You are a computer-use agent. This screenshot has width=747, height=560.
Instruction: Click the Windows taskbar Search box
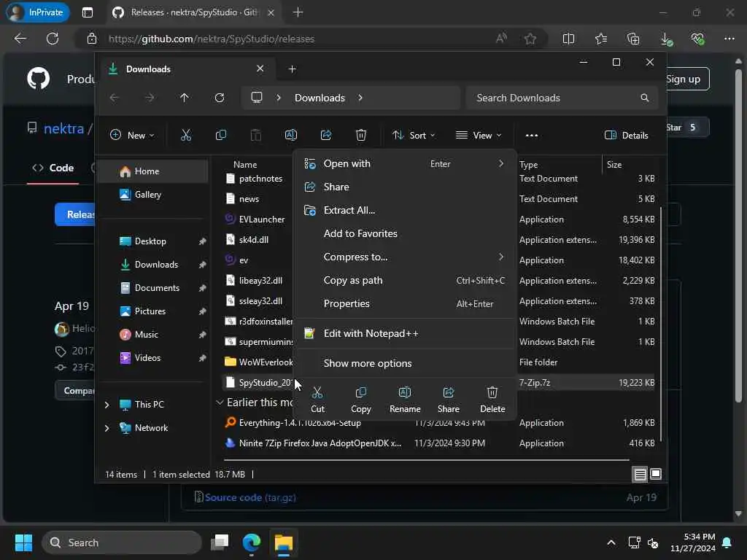(x=122, y=542)
